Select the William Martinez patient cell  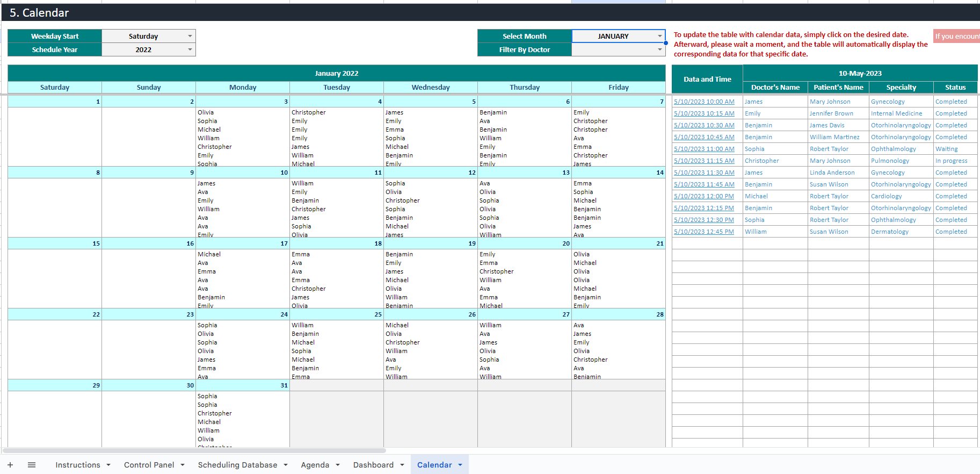(838, 137)
